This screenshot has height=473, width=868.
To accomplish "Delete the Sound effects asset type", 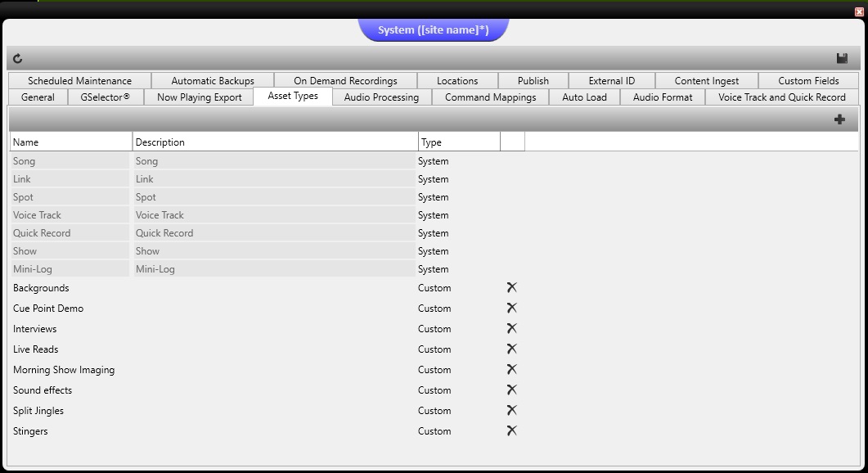I will [511, 390].
